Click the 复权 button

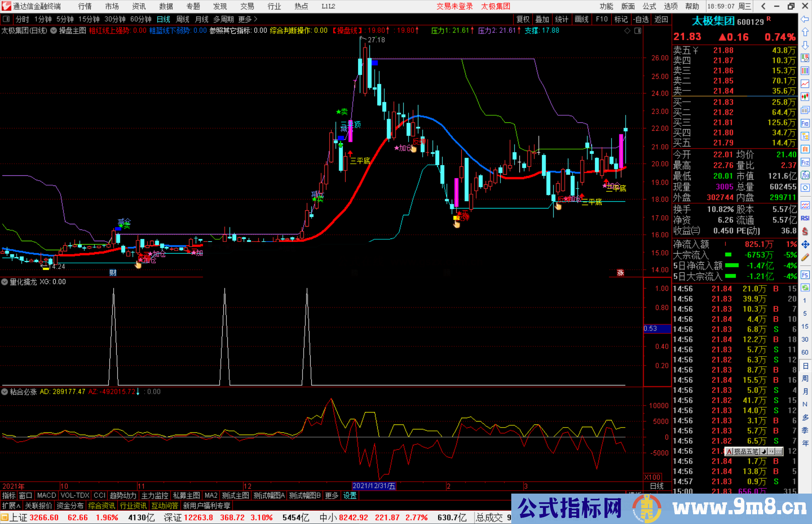click(x=523, y=19)
